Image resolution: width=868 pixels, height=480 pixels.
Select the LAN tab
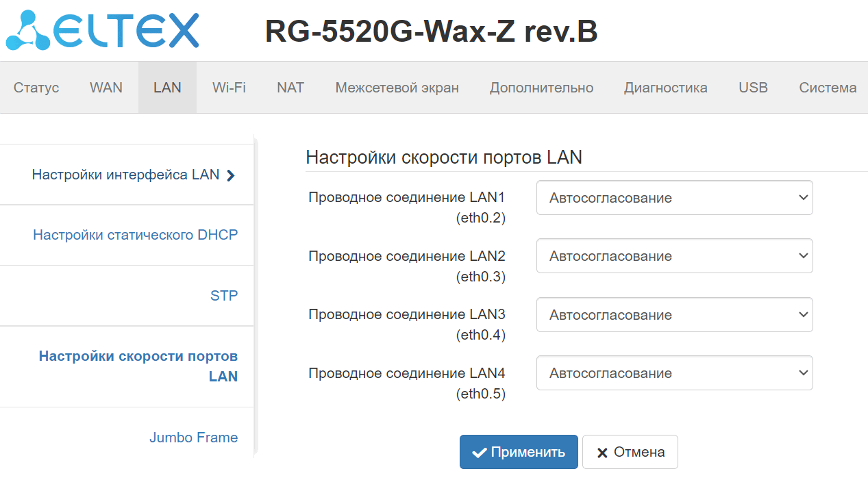(x=167, y=88)
